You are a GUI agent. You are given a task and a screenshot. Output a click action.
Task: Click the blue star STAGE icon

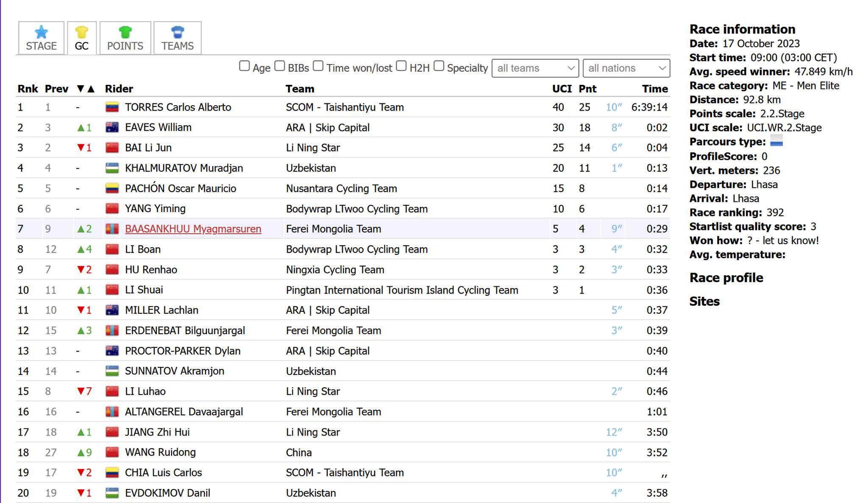pos(41,32)
